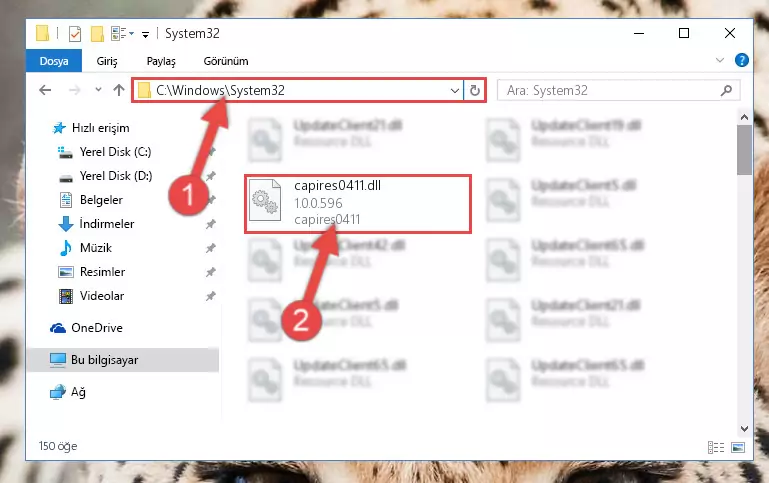Open the Dosya menu
769x483 pixels.
54,61
